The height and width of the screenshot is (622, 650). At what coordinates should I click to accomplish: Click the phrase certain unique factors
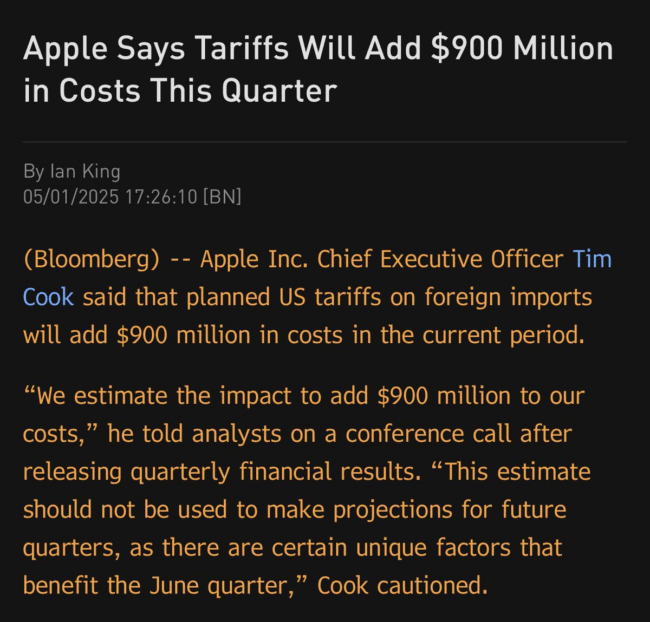[x=390, y=547]
